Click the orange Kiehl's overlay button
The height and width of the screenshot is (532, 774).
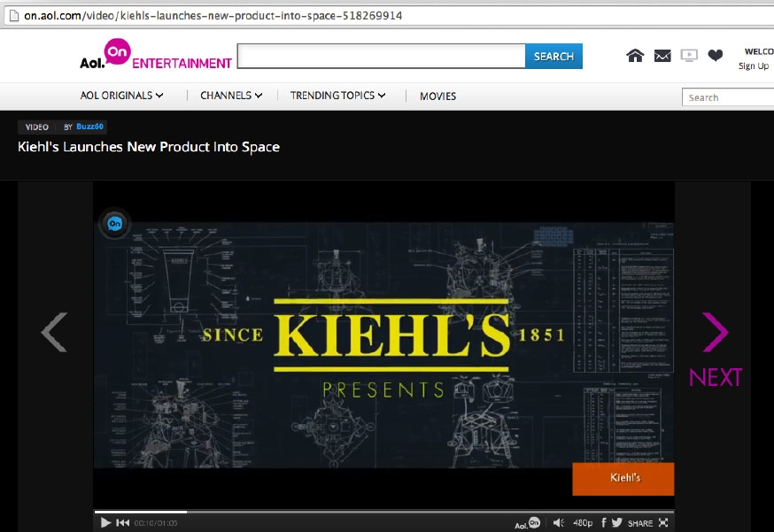coord(623,479)
